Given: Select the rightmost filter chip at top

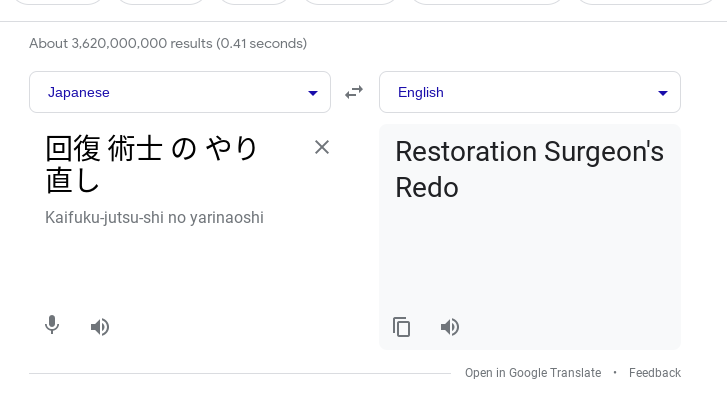Looking at the screenshot, I should 650,2.
